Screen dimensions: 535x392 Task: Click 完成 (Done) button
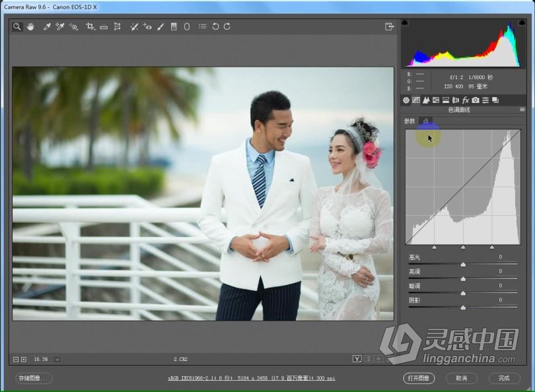504,378
